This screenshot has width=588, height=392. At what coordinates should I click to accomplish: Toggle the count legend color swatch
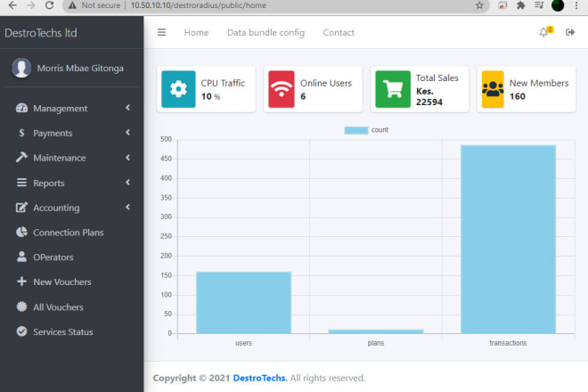pos(356,130)
